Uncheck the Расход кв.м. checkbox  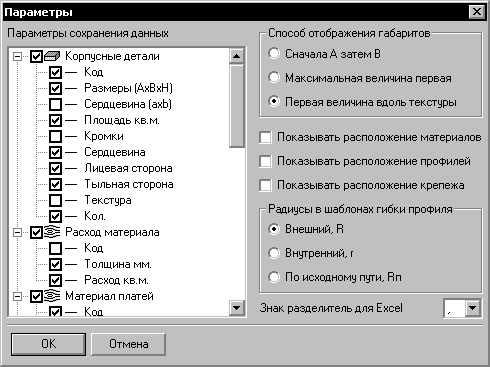[x=55, y=280]
